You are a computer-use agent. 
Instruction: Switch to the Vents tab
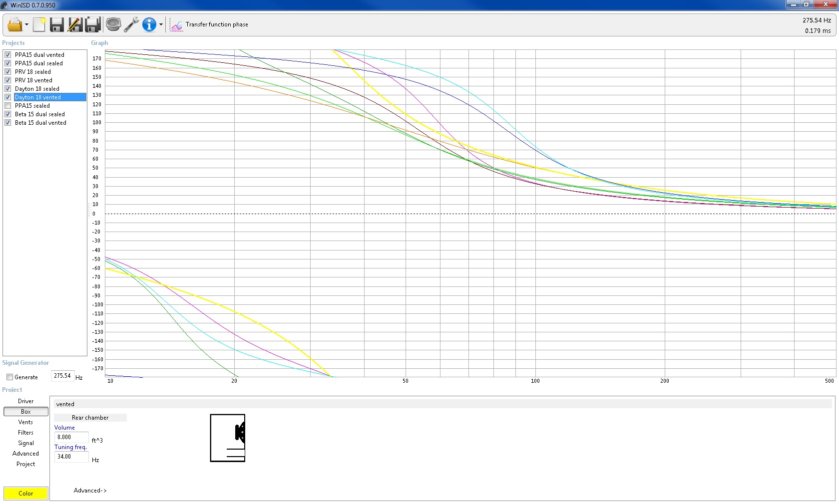click(x=26, y=422)
